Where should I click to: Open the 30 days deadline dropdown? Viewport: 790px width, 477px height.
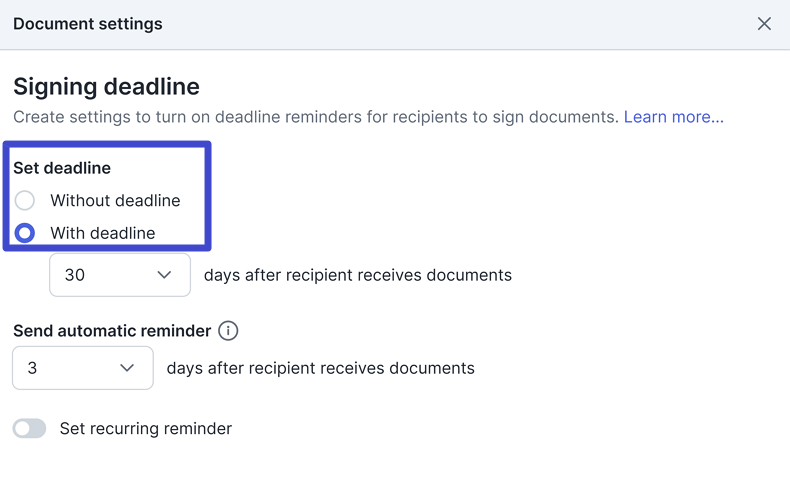pos(119,275)
